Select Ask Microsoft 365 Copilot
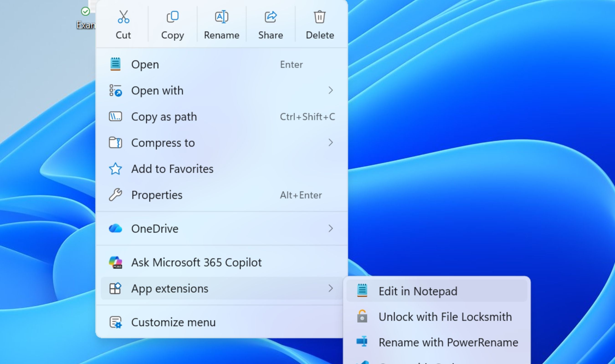Screen dimensions: 615x364 pyautogui.click(x=222, y=262)
